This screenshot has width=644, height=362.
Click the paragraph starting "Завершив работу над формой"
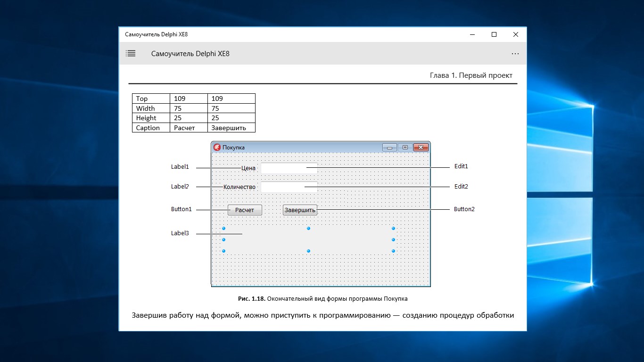322,315
